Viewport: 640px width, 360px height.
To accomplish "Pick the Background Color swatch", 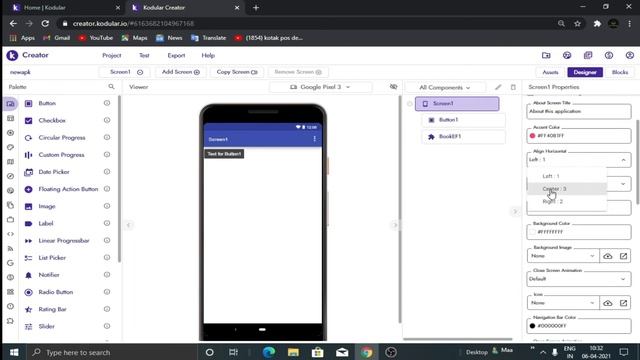I will (x=532, y=232).
